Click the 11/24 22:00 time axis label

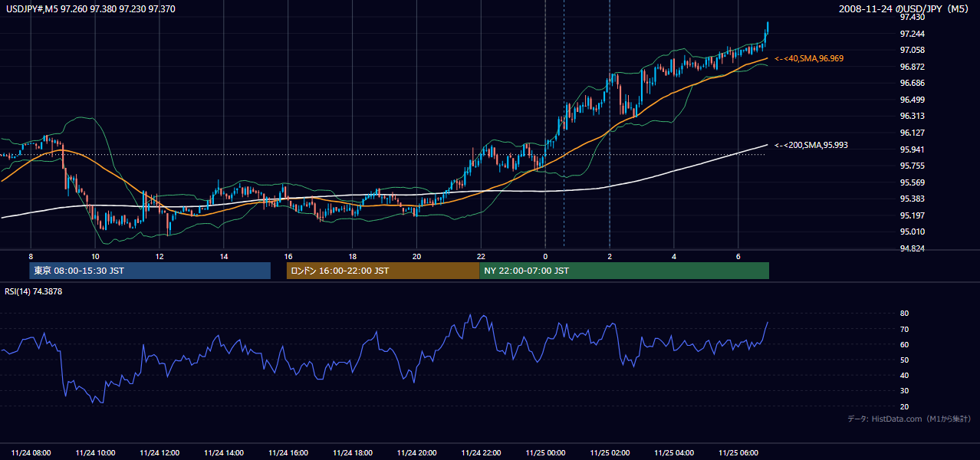(x=482, y=452)
